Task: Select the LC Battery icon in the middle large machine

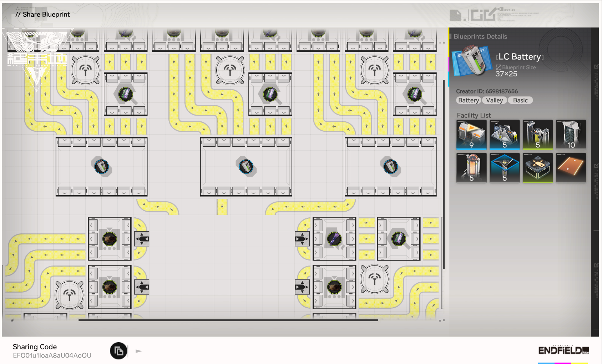Action: click(x=246, y=166)
